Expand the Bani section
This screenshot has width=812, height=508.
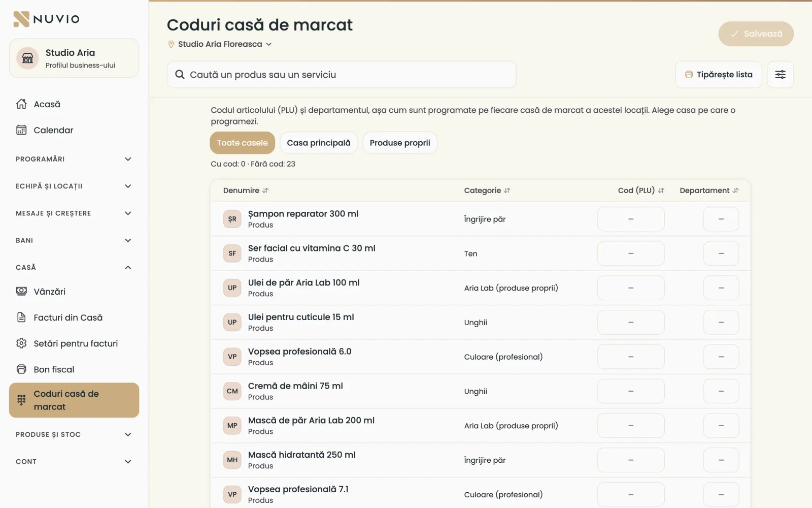(x=74, y=240)
